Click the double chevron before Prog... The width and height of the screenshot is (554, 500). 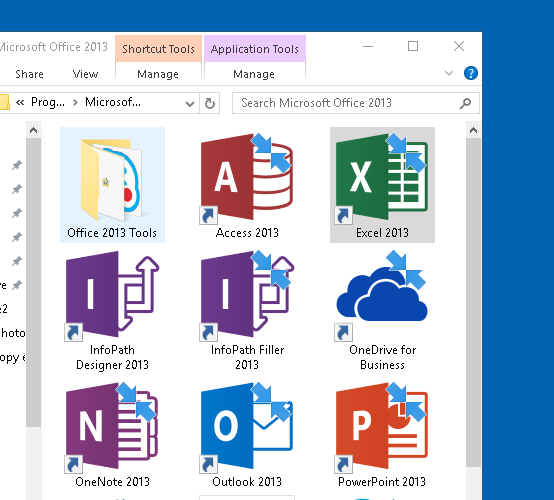[20, 102]
